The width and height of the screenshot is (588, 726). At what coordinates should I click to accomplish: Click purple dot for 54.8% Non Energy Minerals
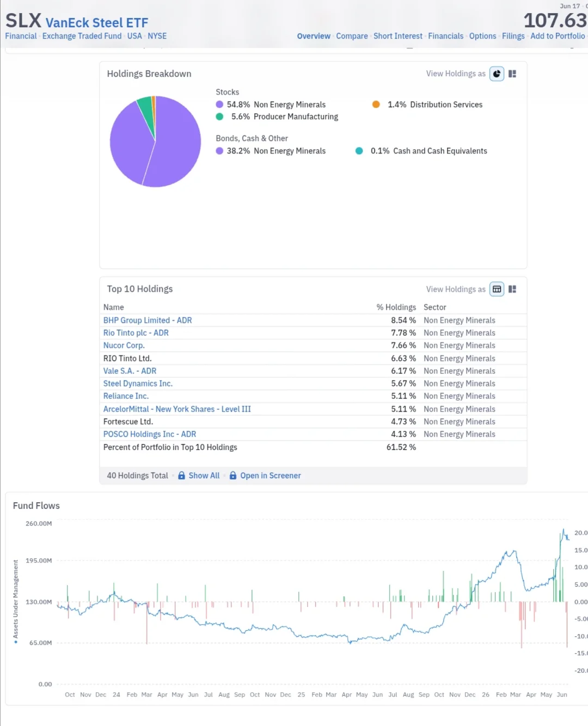[x=219, y=104]
